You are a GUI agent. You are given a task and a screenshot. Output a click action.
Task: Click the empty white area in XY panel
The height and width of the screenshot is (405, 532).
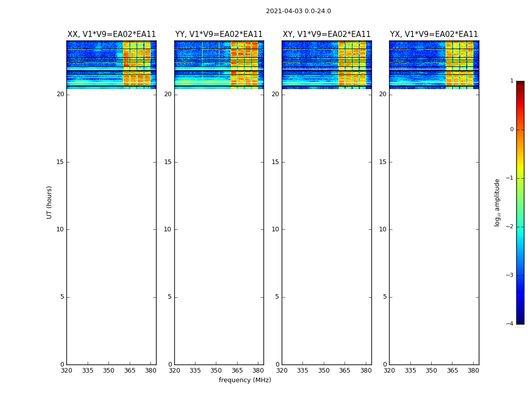[326, 228]
